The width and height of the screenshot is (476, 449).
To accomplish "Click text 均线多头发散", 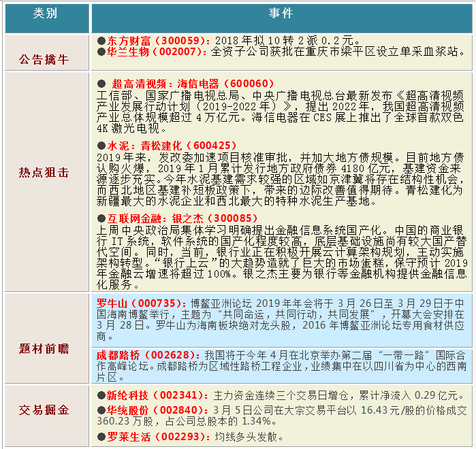I will (x=246, y=437).
